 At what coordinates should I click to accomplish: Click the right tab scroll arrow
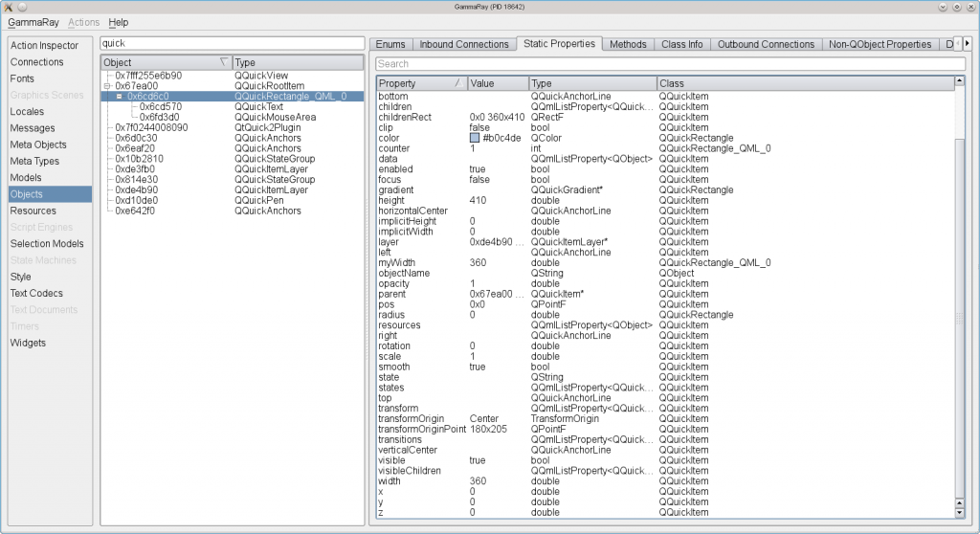tap(968, 44)
